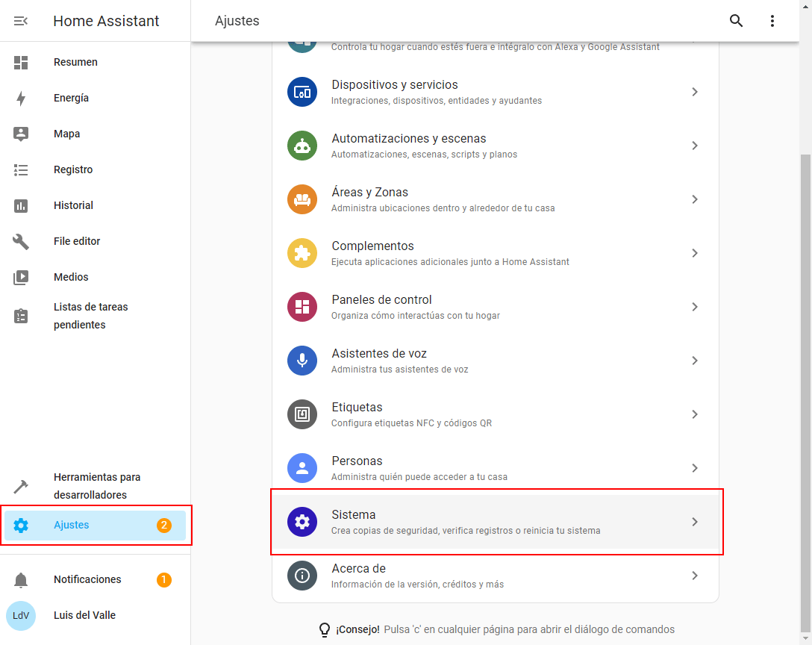This screenshot has width=812, height=645.
Task: Expand the Áreas y Zonas chevron
Action: pyautogui.click(x=695, y=200)
